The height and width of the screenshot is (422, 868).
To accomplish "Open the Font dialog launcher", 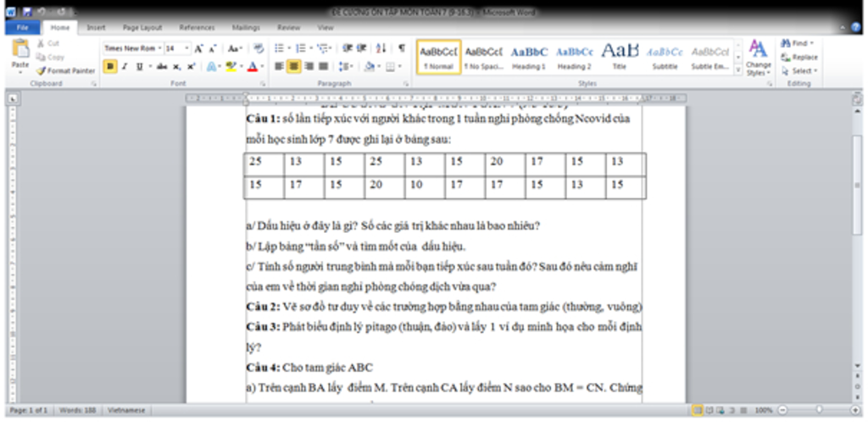I will click(x=263, y=84).
